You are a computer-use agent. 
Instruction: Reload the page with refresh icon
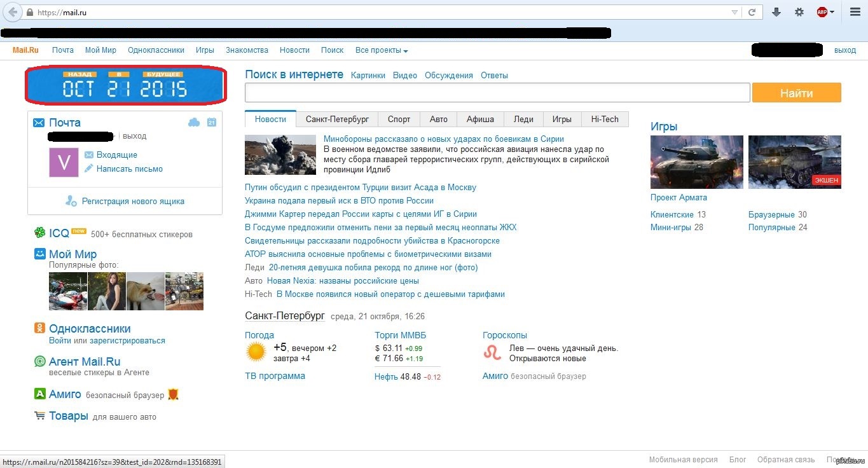tap(752, 12)
